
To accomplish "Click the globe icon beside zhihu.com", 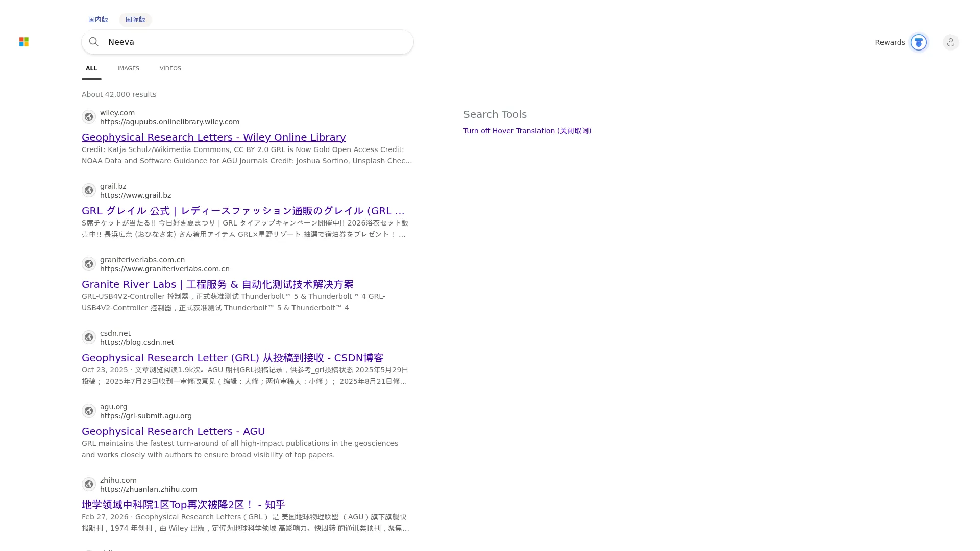I will pos(89,484).
